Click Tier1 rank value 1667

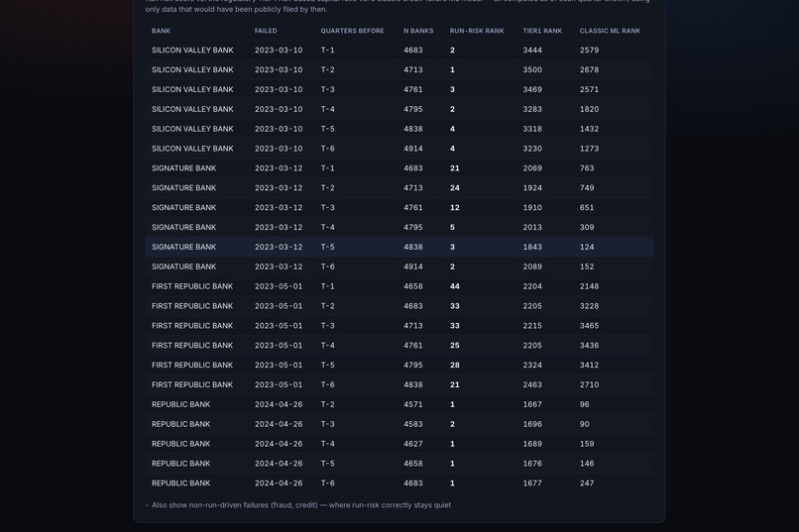(x=532, y=404)
